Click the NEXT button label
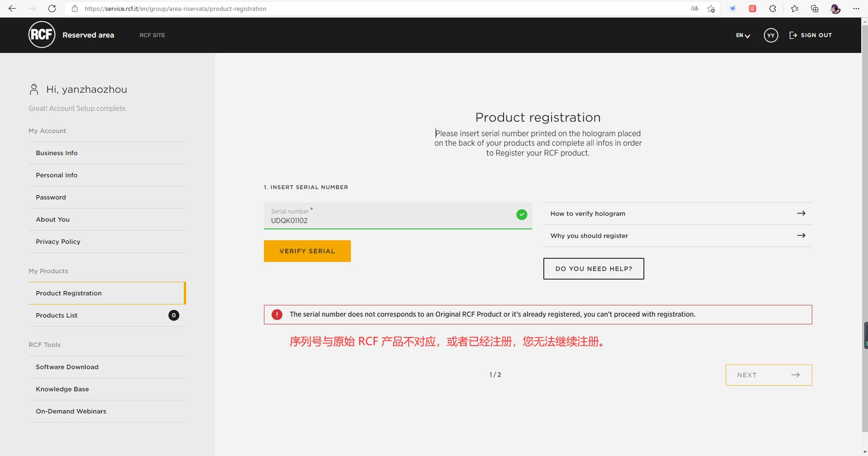Image resolution: width=868 pixels, height=456 pixels. click(x=747, y=375)
